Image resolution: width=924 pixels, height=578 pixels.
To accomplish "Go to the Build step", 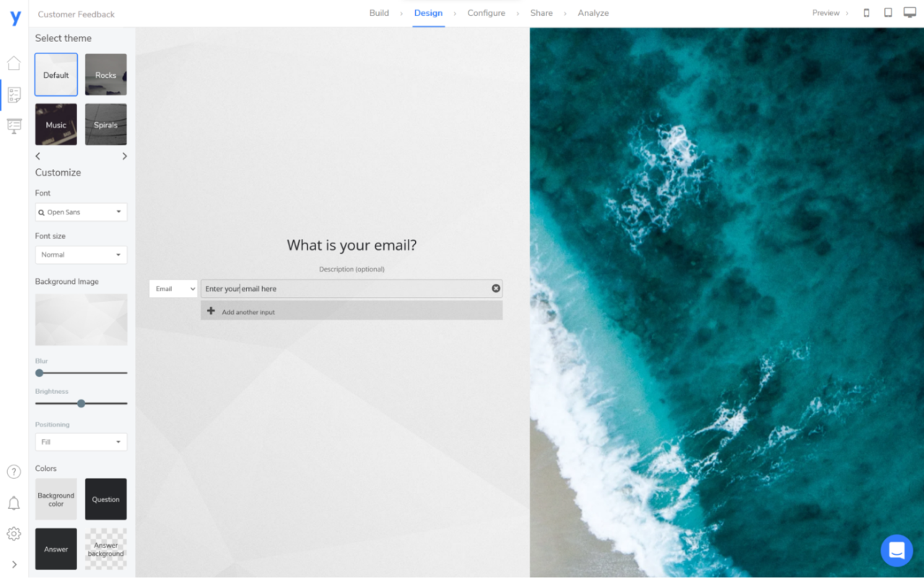I will tap(379, 13).
